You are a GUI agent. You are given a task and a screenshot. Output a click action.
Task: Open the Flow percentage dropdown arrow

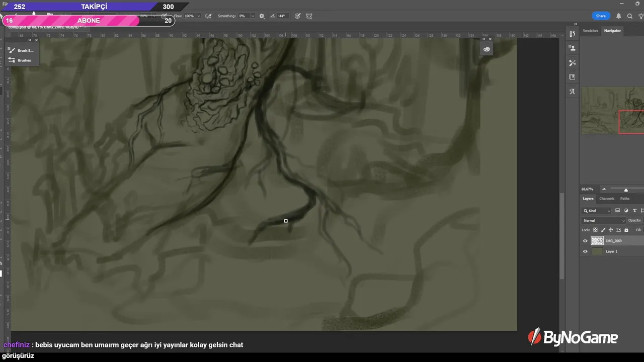point(198,16)
